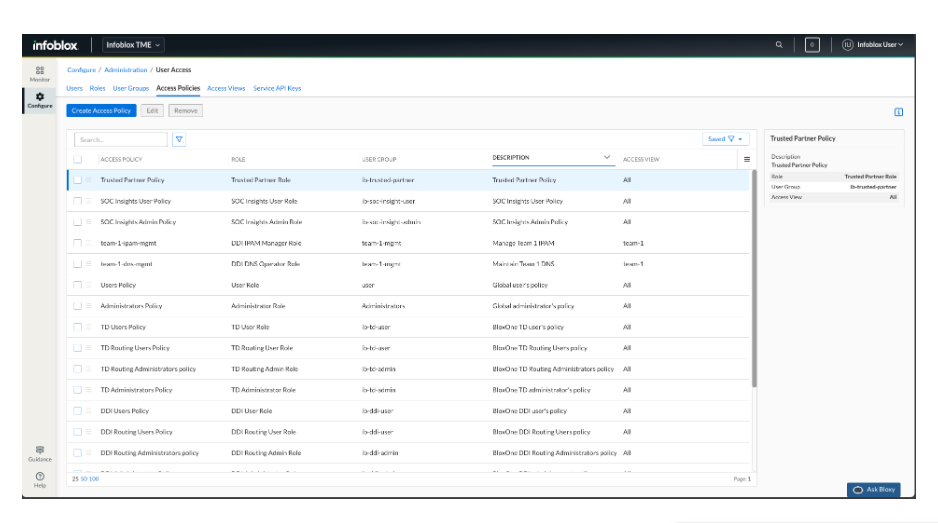Toggle the info panel icon at right
The image size is (938, 523).
point(898,111)
